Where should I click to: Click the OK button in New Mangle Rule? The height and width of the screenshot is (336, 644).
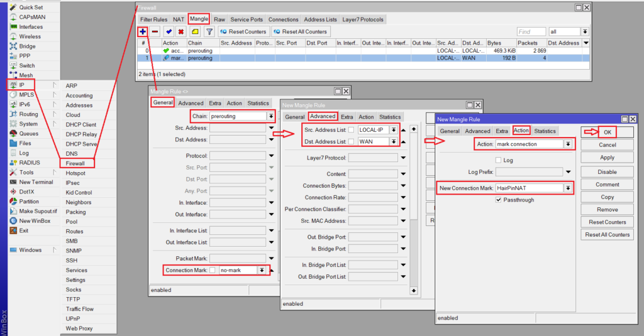(607, 132)
